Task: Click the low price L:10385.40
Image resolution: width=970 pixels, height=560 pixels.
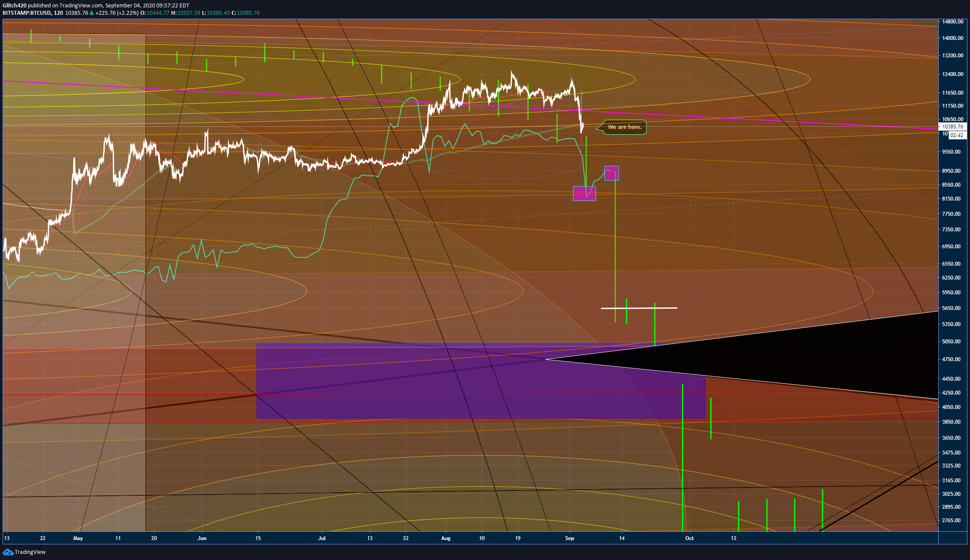Action: (216, 13)
